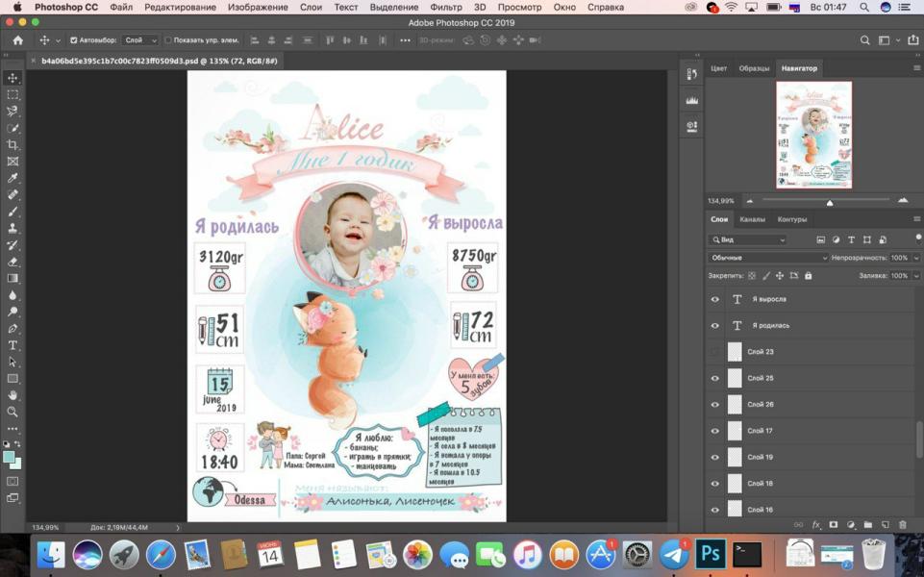Zoom in with large mountains button

pos(903,201)
